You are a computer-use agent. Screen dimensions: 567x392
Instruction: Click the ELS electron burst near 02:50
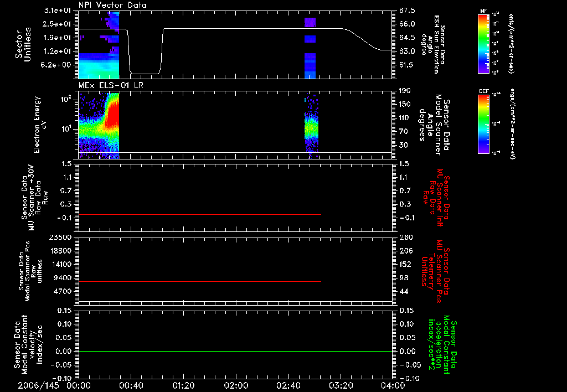pyautogui.click(x=311, y=125)
